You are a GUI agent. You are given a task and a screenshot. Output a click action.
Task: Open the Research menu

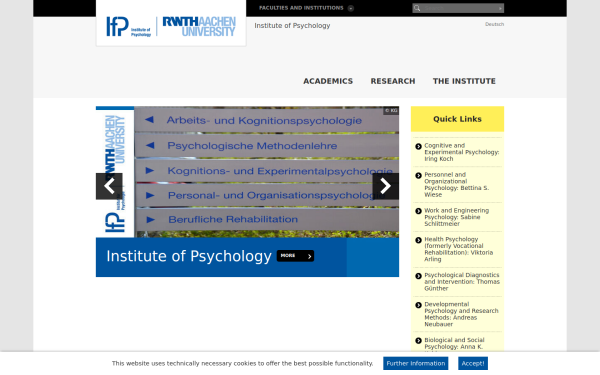click(393, 81)
